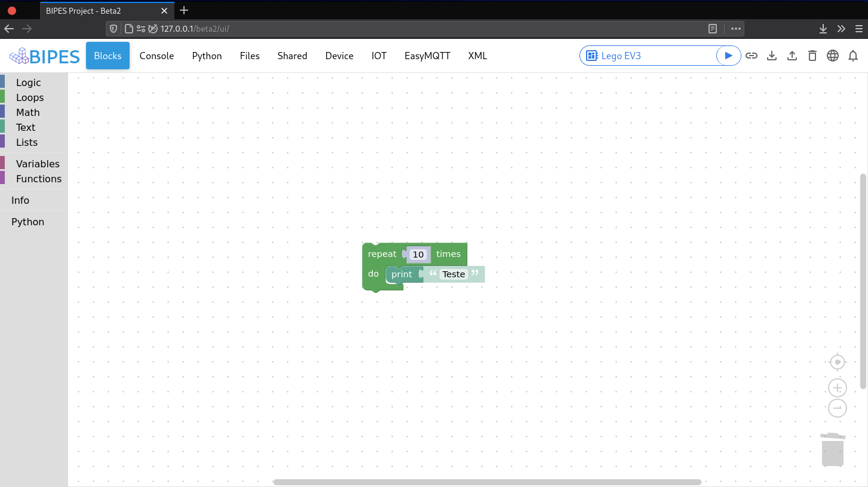
Task: Open the XML tab
Action: pyautogui.click(x=477, y=56)
